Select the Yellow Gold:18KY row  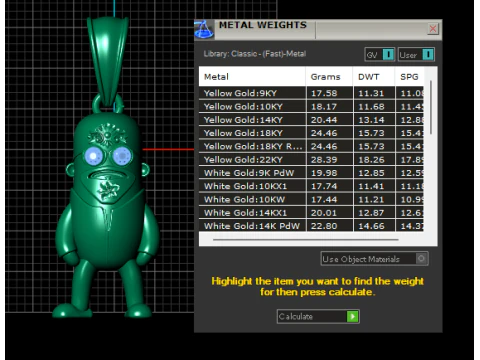pyautogui.click(x=311, y=133)
